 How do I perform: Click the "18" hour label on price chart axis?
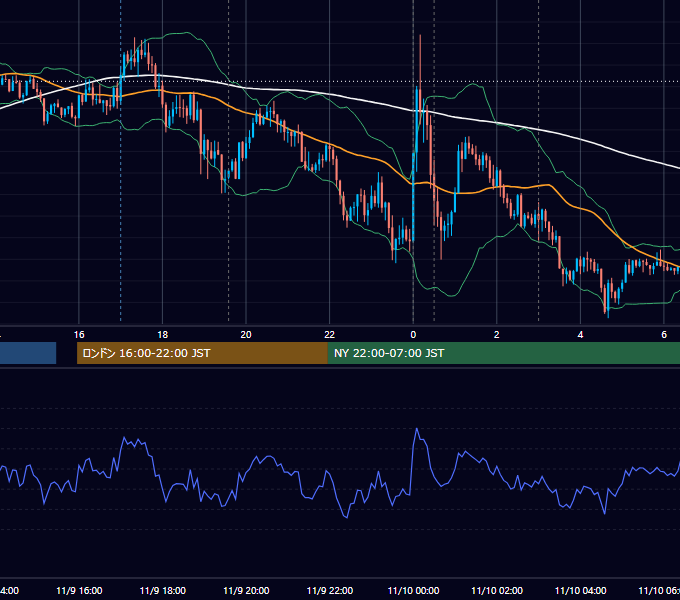pos(163,335)
